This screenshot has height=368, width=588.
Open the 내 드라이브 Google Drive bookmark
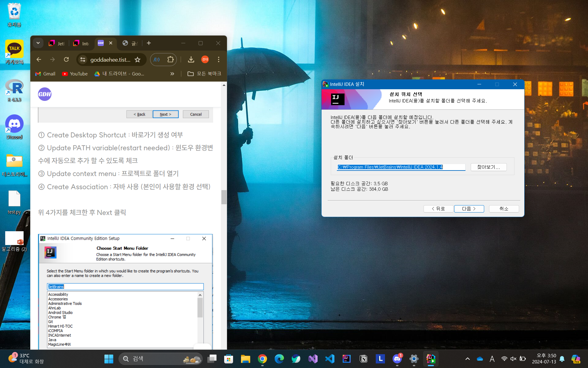click(x=119, y=74)
